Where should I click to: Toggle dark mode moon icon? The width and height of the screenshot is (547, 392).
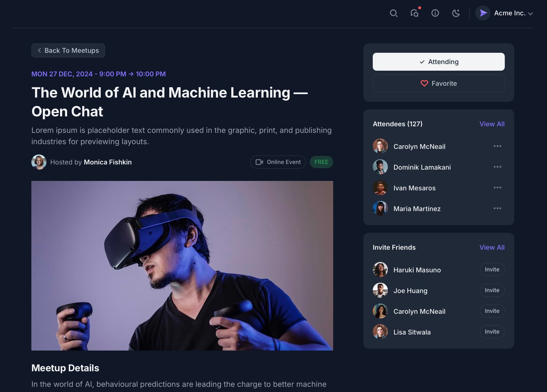click(456, 13)
